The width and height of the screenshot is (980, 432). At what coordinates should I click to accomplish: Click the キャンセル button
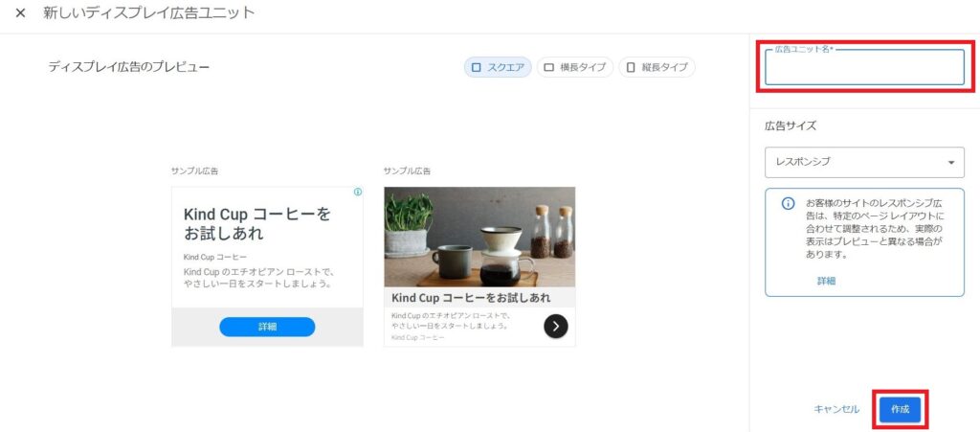[x=836, y=410]
